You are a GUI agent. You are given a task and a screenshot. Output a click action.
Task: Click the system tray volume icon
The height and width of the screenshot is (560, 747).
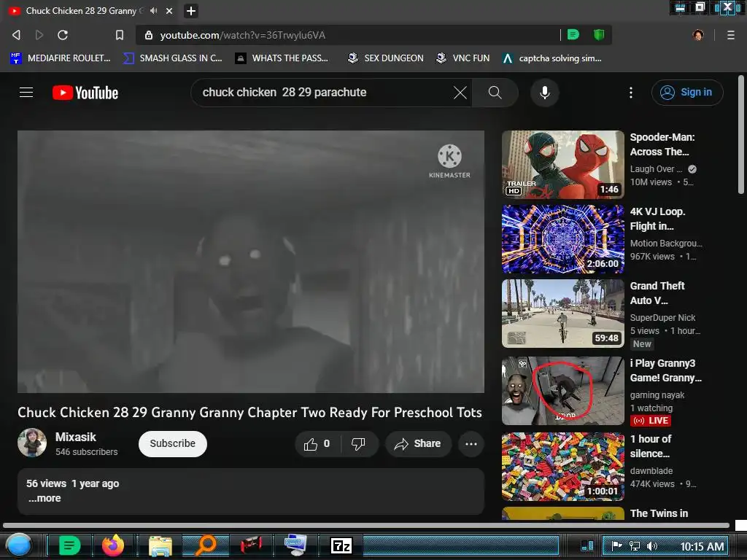[651, 545]
